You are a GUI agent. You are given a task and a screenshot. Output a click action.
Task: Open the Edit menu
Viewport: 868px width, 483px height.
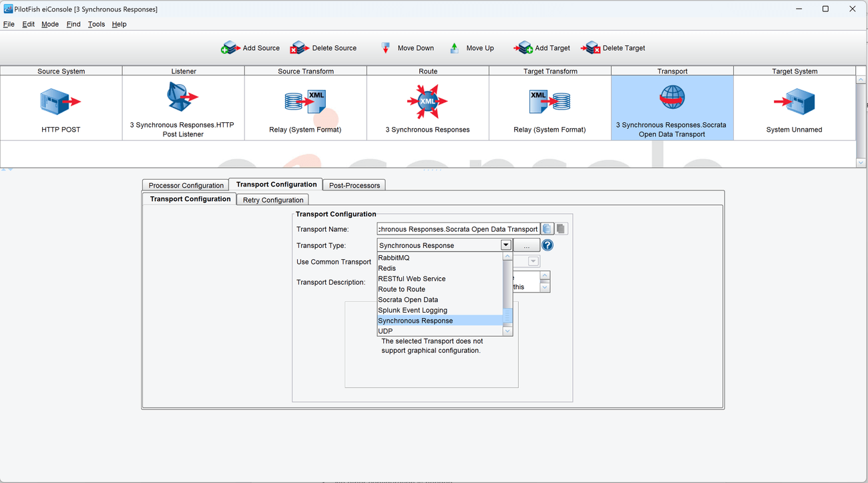(28, 24)
